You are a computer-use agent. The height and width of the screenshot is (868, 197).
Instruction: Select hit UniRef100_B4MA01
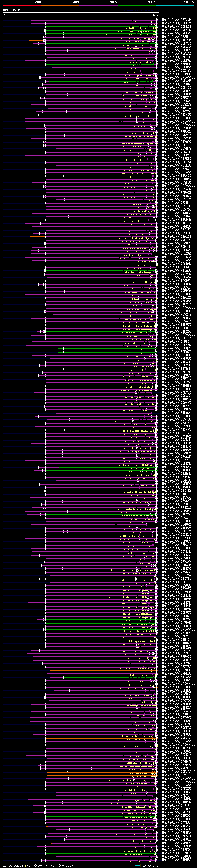coord(177,413)
